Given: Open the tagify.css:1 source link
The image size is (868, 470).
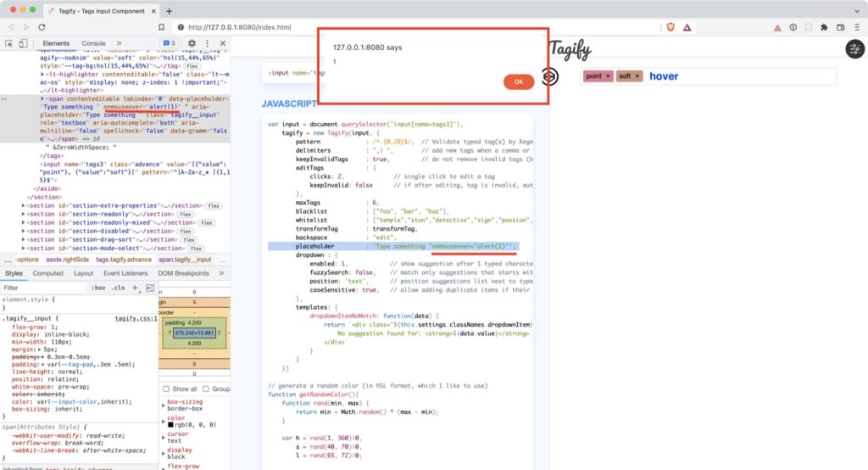Looking at the screenshot, I should (x=136, y=319).
